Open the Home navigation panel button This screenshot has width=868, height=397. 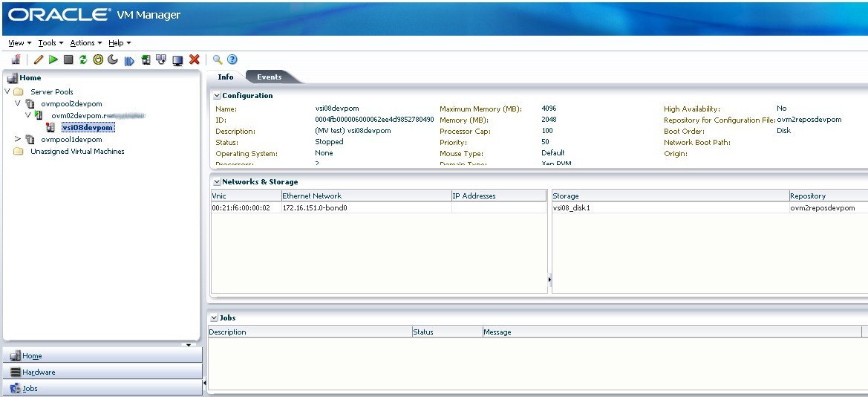[x=102, y=355]
